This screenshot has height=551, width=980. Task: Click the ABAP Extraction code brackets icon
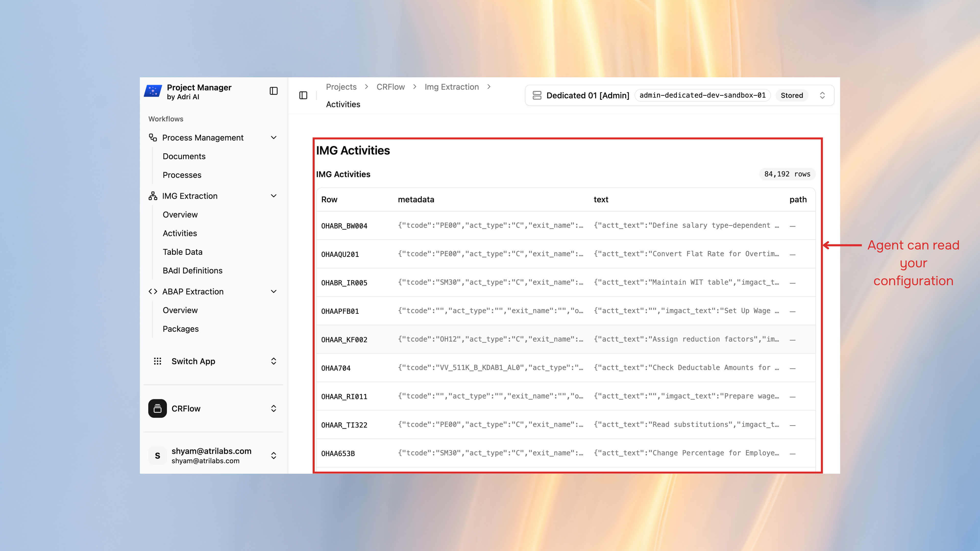(x=153, y=291)
